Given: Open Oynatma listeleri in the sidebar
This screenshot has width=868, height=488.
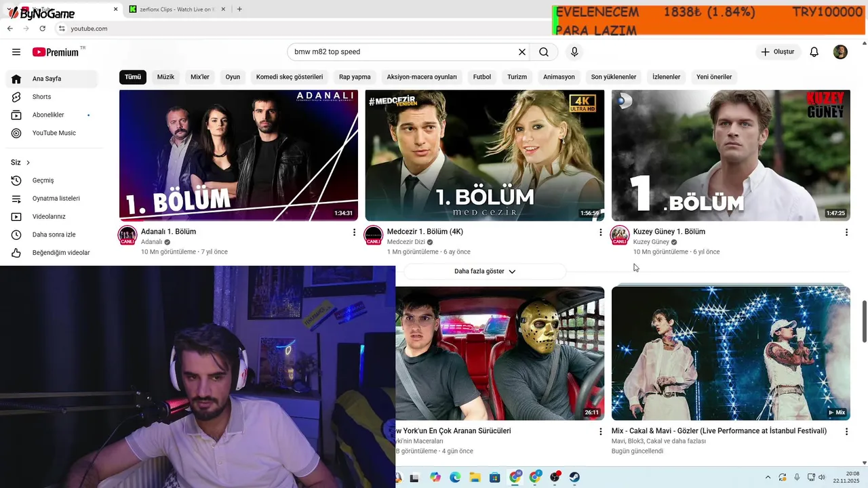Looking at the screenshot, I should (x=52, y=199).
